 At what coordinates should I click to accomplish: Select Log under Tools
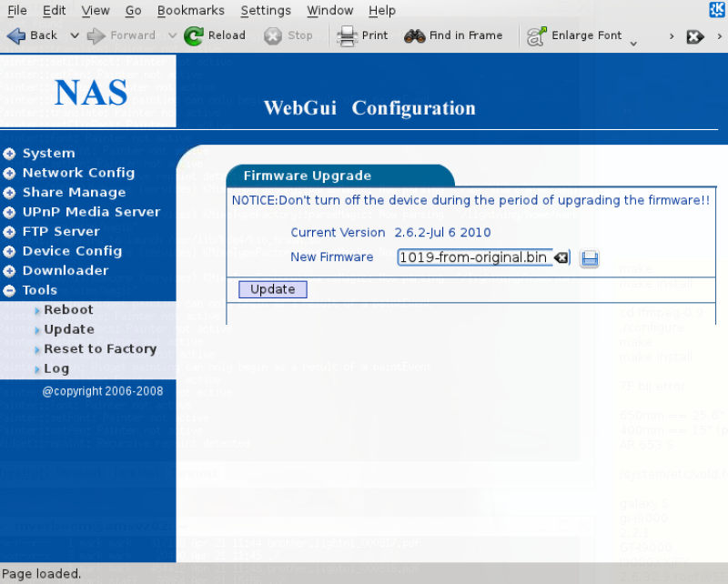click(56, 368)
